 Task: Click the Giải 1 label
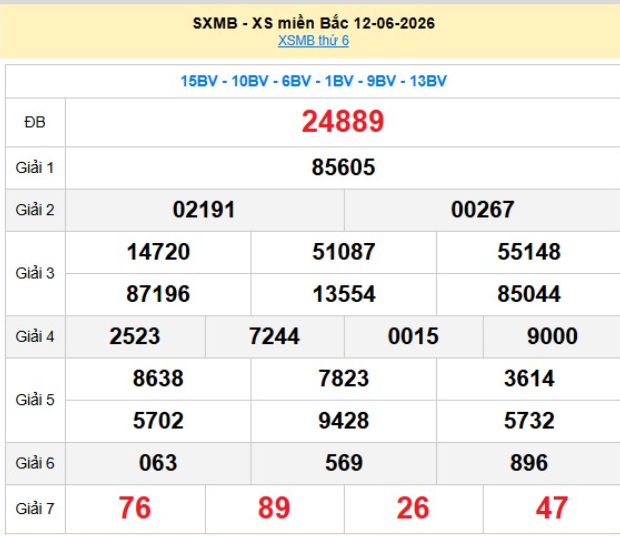[x=35, y=168]
